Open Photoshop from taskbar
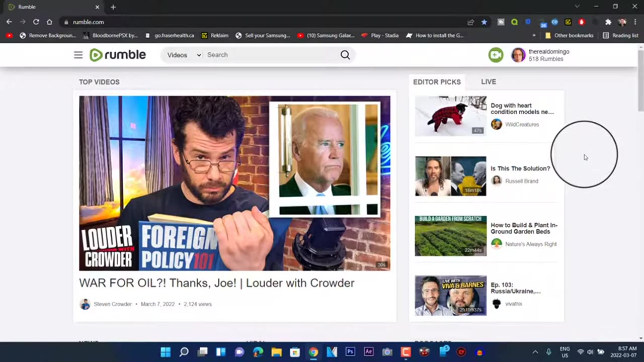Screen dimensions: 644x362 (x=350, y=352)
